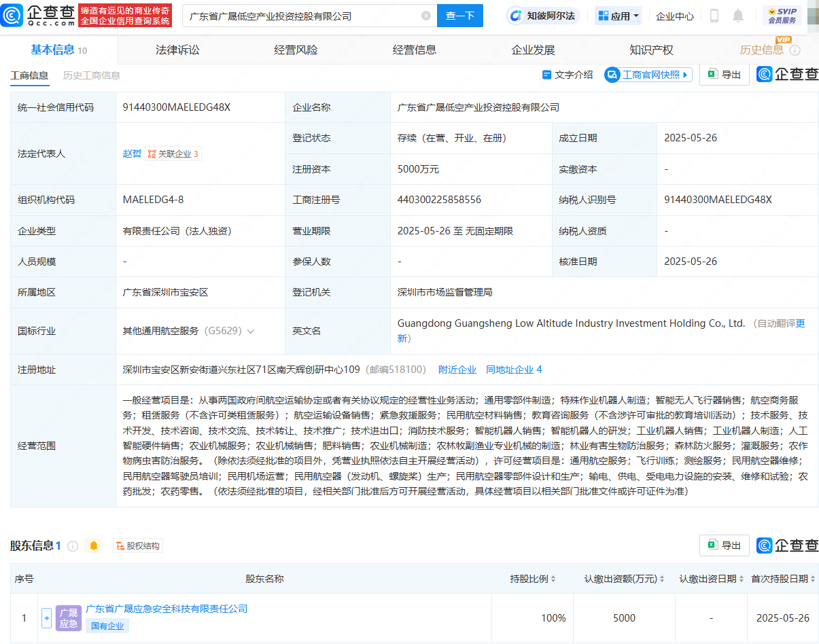
Task: Switch to 企业发展 tab
Action: (x=533, y=50)
